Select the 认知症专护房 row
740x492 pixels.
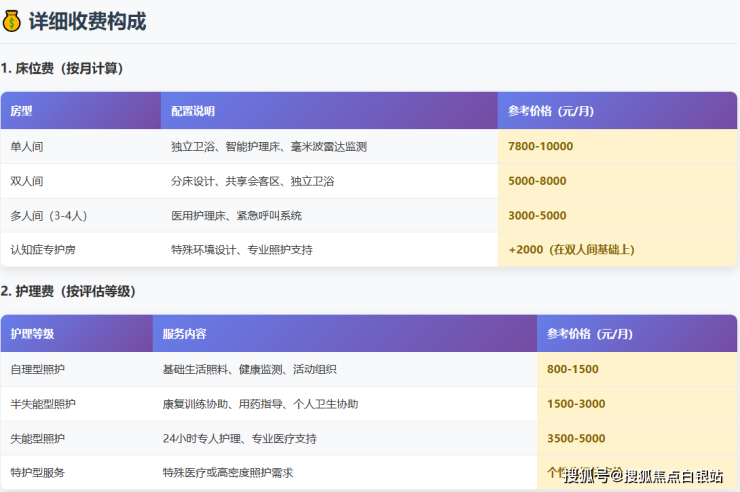pos(44,249)
